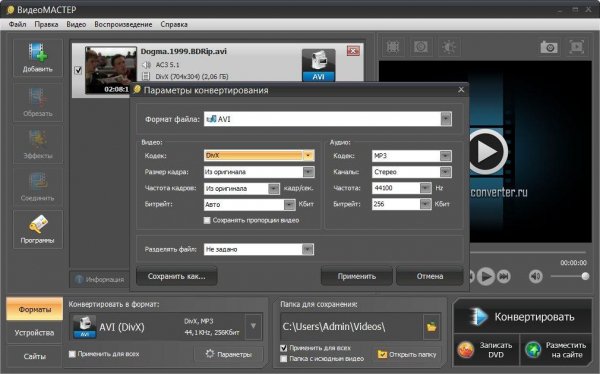Expand the Формат файла dropdown

[x=446, y=119]
